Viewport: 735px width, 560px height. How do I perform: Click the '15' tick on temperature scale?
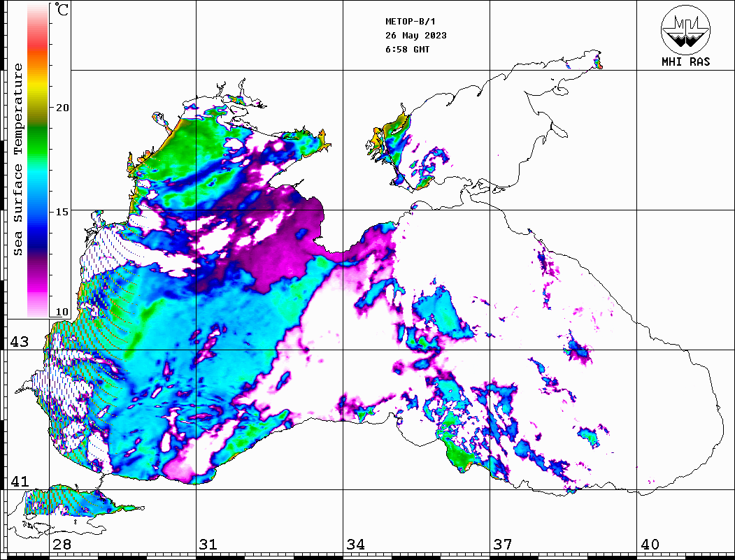[62, 212]
